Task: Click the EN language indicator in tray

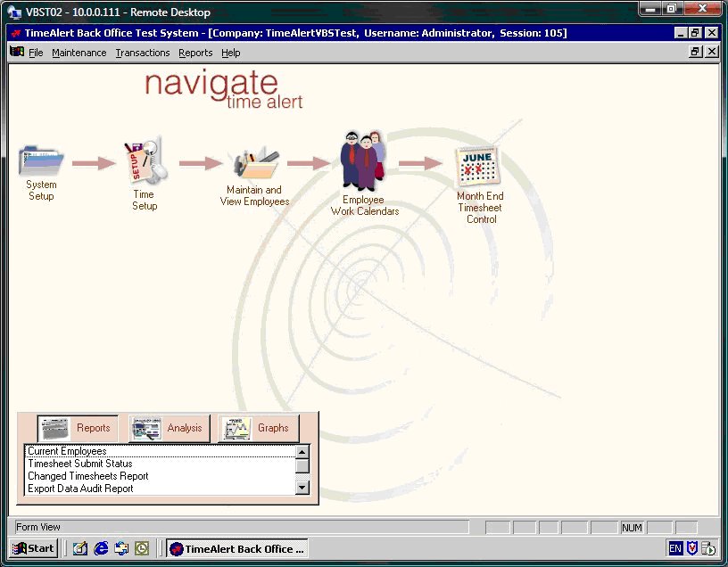Action: click(675, 548)
